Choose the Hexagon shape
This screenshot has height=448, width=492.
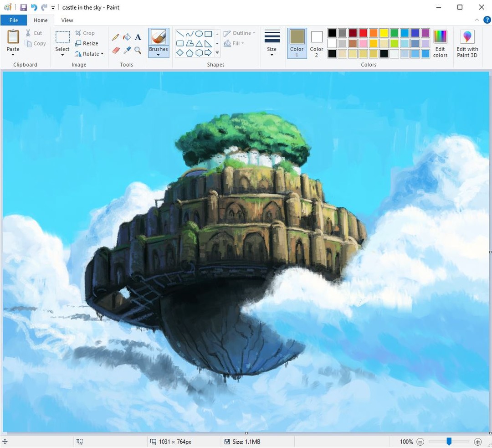pos(199,53)
